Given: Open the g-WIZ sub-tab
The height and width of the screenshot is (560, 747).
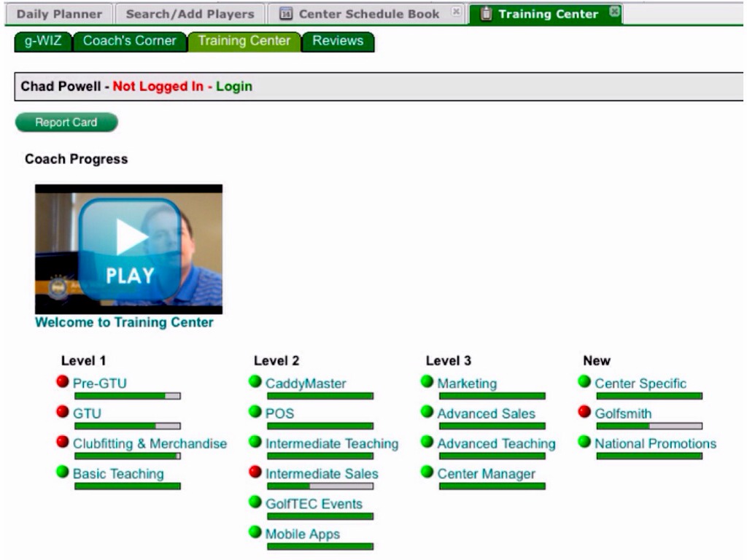Looking at the screenshot, I should click(43, 41).
